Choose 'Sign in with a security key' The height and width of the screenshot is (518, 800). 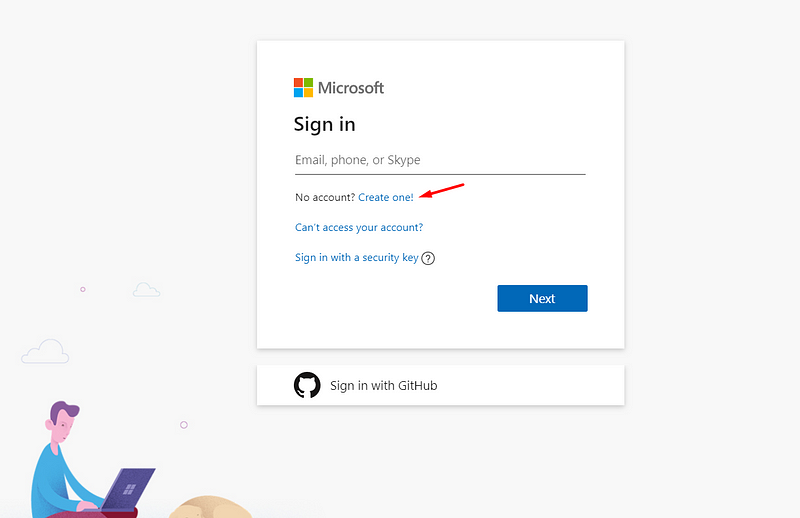pyautogui.click(x=356, y=258)
